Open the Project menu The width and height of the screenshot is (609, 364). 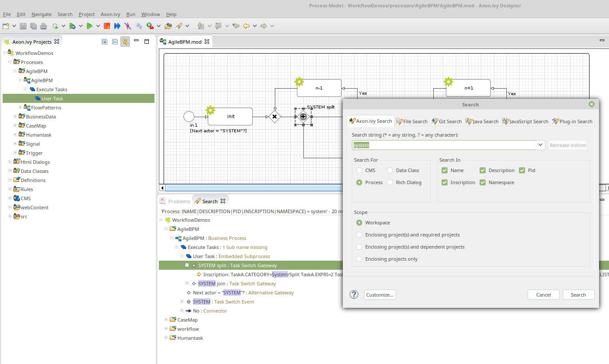click(87, 14)
